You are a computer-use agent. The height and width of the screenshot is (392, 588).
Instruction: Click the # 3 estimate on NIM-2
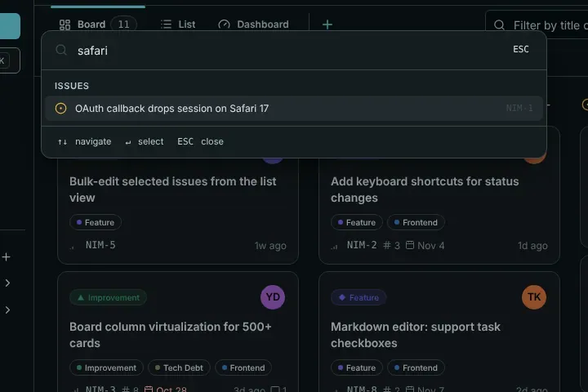pos(391,245)
